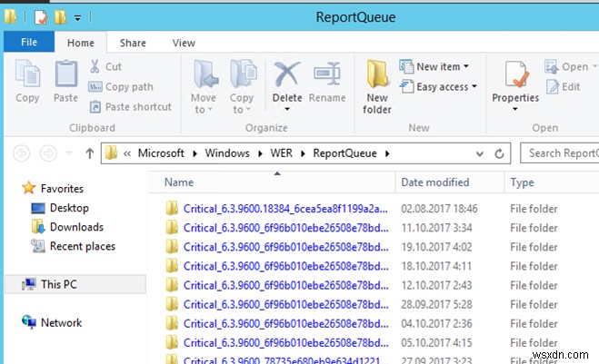The height and width of the screenshot is (364, 599).
Task: Click folder icon of 02.08.2017 18:46 row
Action: tap(172, 209)
